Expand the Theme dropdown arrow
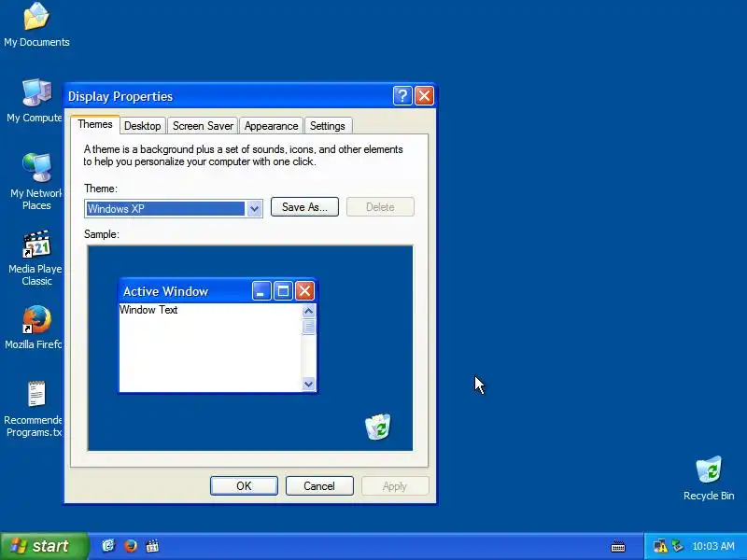Image resolution: width=747 pixels, height=560 pixels. 254,208
